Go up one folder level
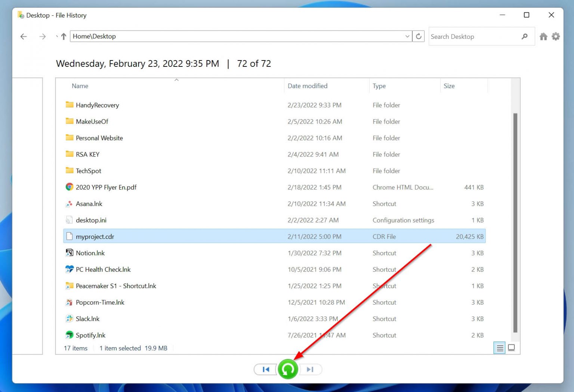 63,36
